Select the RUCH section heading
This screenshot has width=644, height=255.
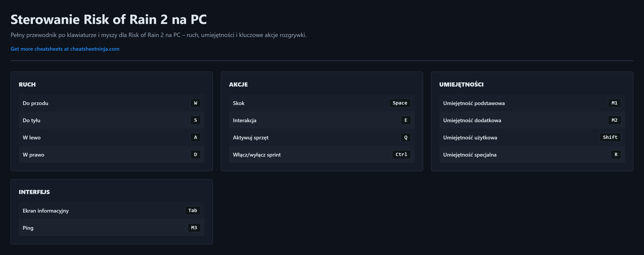click(27, 84)
